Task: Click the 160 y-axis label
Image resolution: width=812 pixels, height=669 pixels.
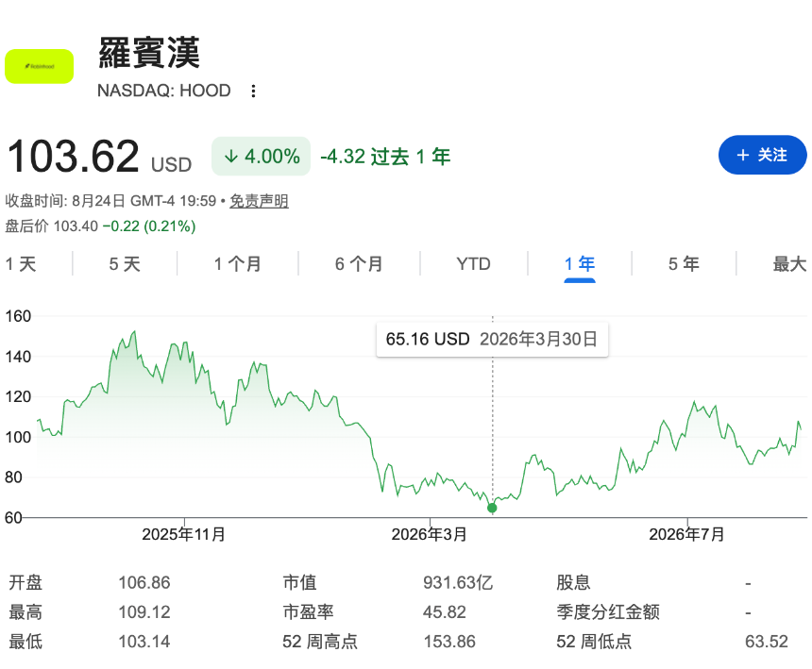Action: pos(18,316)
